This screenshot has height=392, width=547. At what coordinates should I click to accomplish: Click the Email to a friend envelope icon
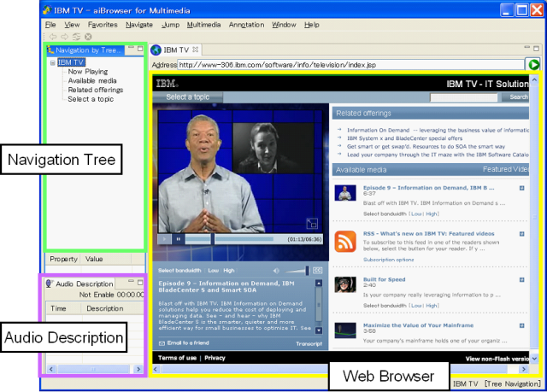[x=162, y=343]
